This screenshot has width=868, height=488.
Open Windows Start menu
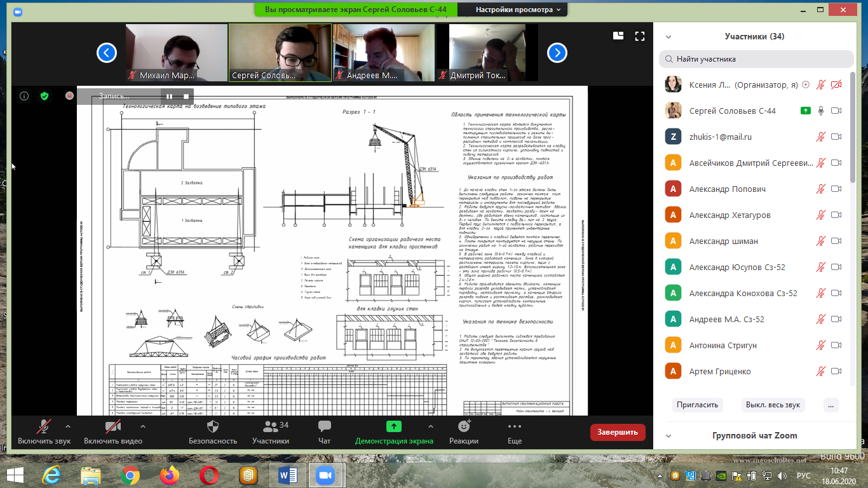[15, 474]
